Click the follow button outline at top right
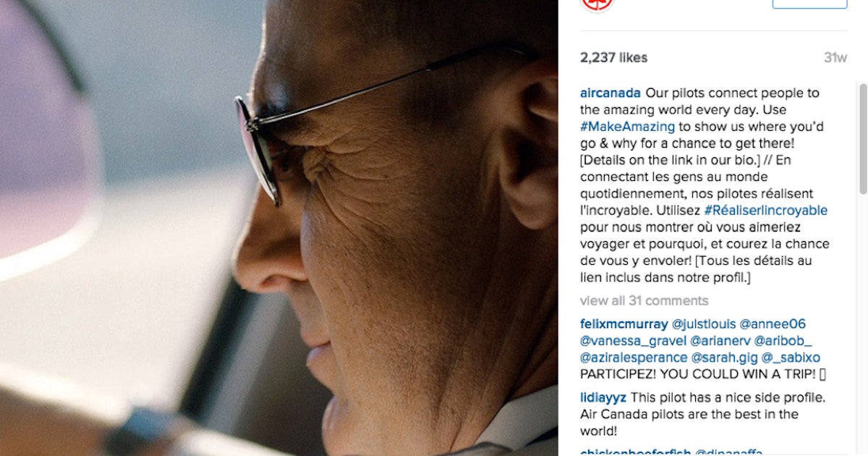868x456 pixels. click(x=809, y=4)
